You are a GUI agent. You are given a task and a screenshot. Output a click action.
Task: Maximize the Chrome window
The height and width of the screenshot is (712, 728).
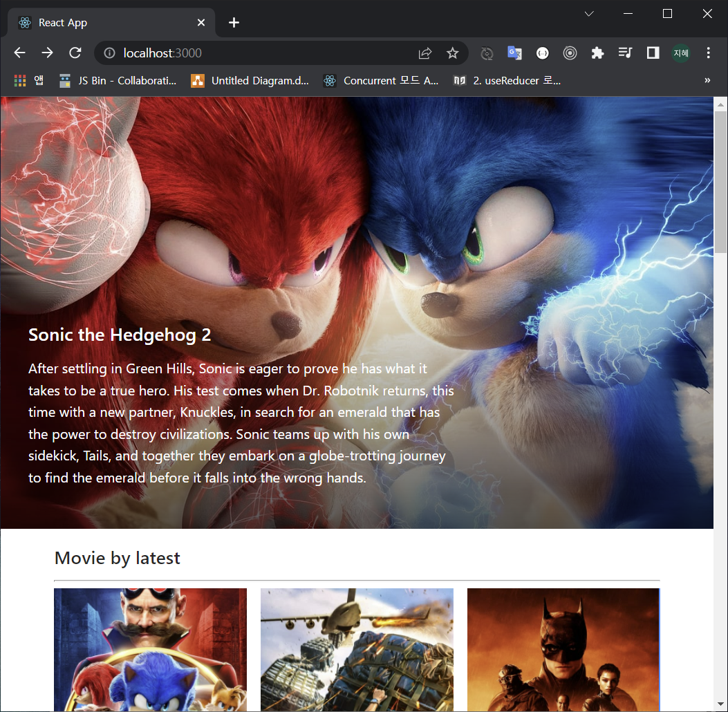click(x=667, y=14)
